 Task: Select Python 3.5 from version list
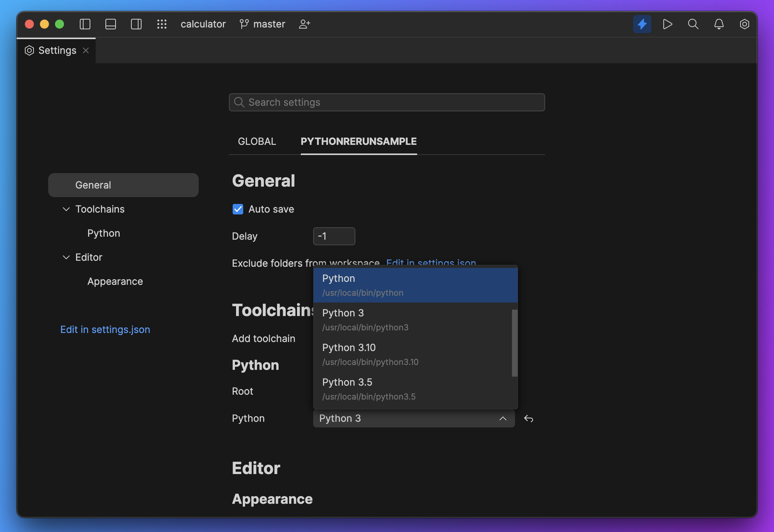pos(415,389)
